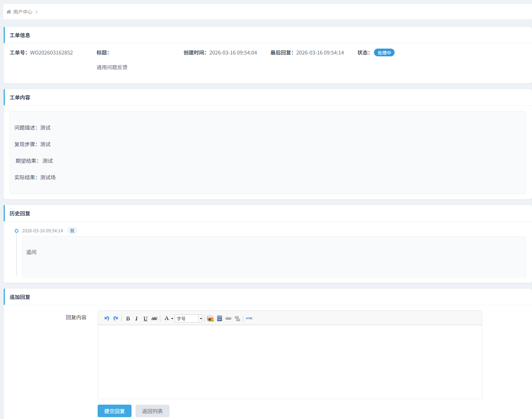Screen dimensions: 532x419
Task: Toggle strikethrough formatting in reply editor
Action: (154, 318)
